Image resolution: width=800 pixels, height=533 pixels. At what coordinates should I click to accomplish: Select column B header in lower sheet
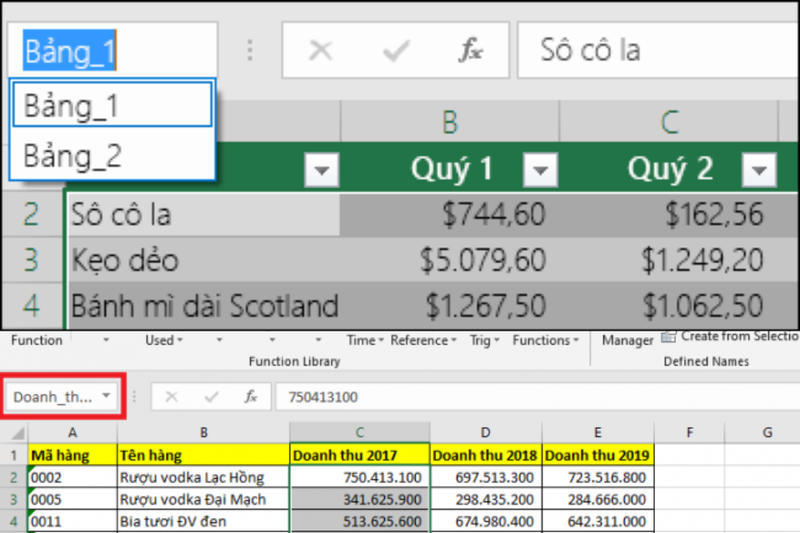tap(204, 433)
